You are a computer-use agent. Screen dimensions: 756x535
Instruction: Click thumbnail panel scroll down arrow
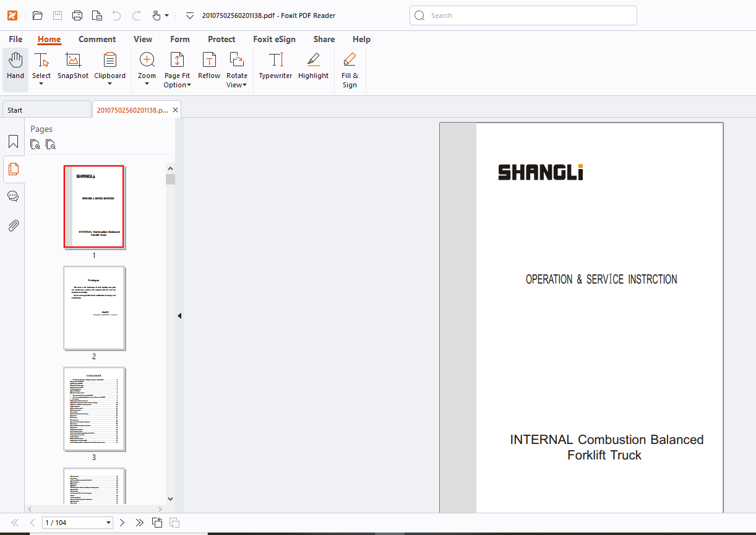[171, 498]
